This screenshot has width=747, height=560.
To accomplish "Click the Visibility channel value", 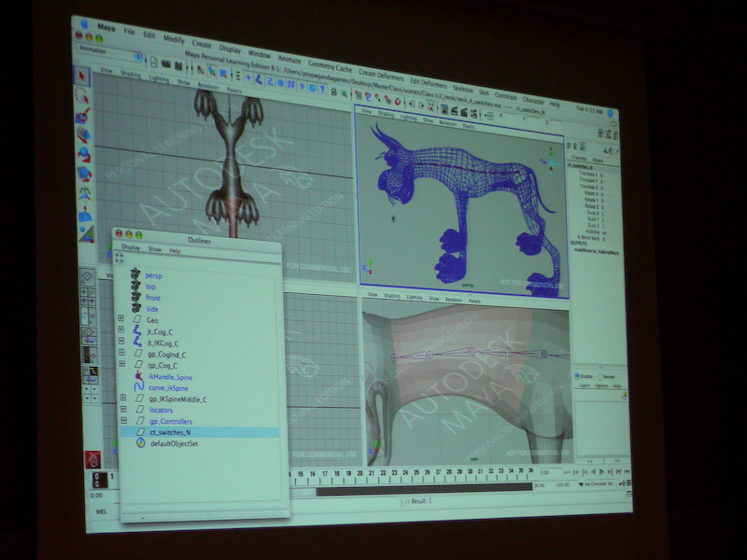I will pos(604,232).
